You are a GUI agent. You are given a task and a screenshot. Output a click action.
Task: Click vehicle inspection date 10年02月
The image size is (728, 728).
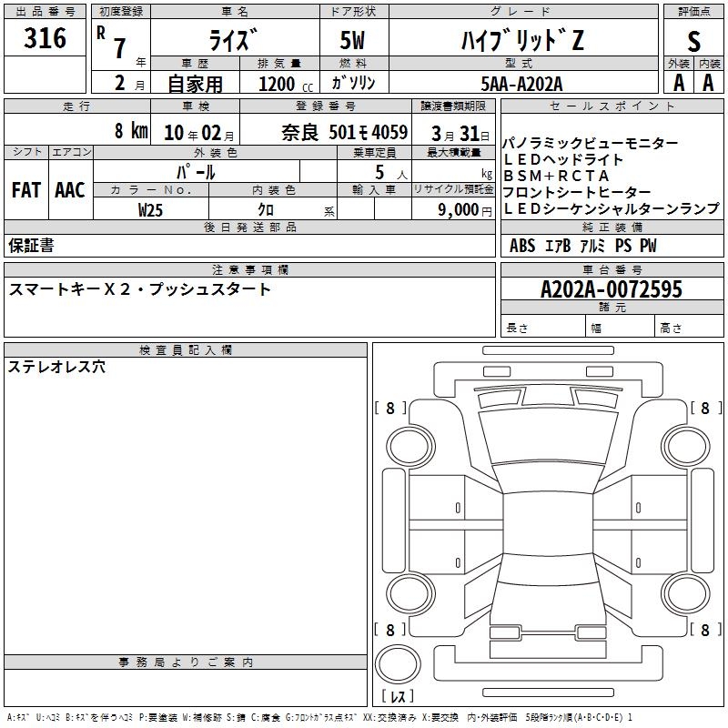pos(199,134)
